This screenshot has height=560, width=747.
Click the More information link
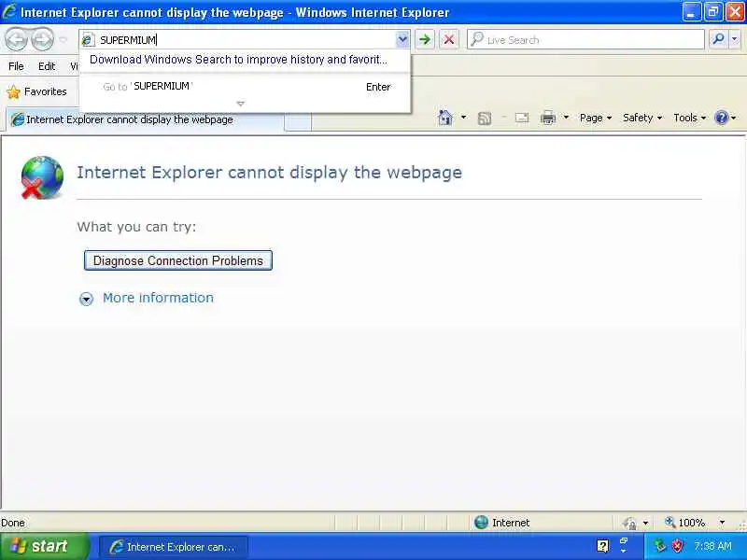point(158,298)
